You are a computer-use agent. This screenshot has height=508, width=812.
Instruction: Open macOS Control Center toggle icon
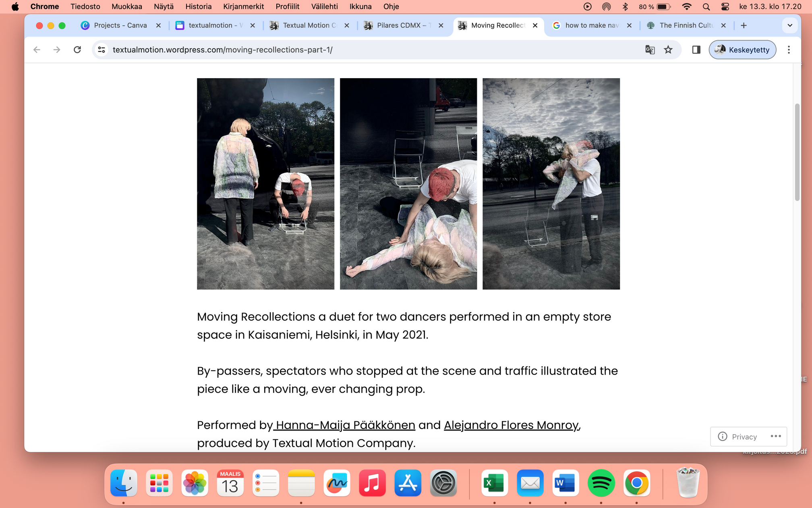(x=725, y=6)
